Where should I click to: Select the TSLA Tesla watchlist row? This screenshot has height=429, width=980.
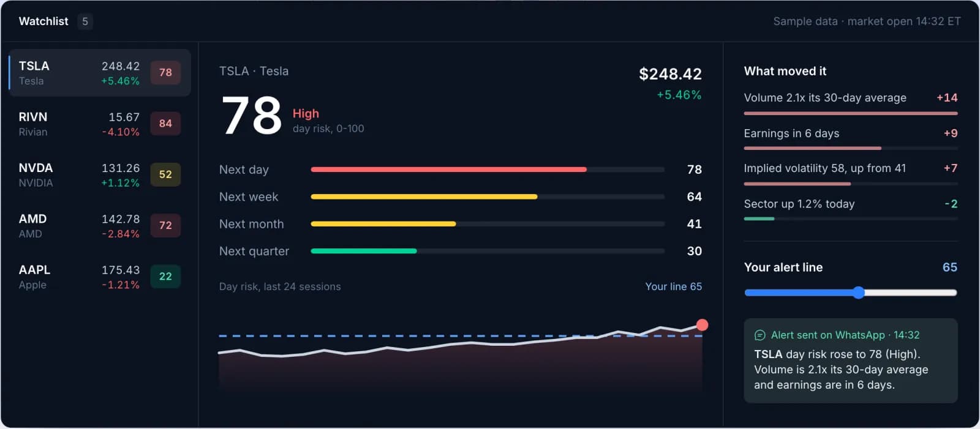pyautogui.click(x=99, y=73)
